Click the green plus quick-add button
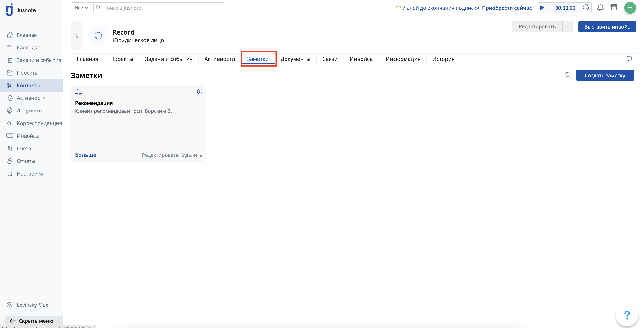The image size is (644, 328). [x=630, y=8]
